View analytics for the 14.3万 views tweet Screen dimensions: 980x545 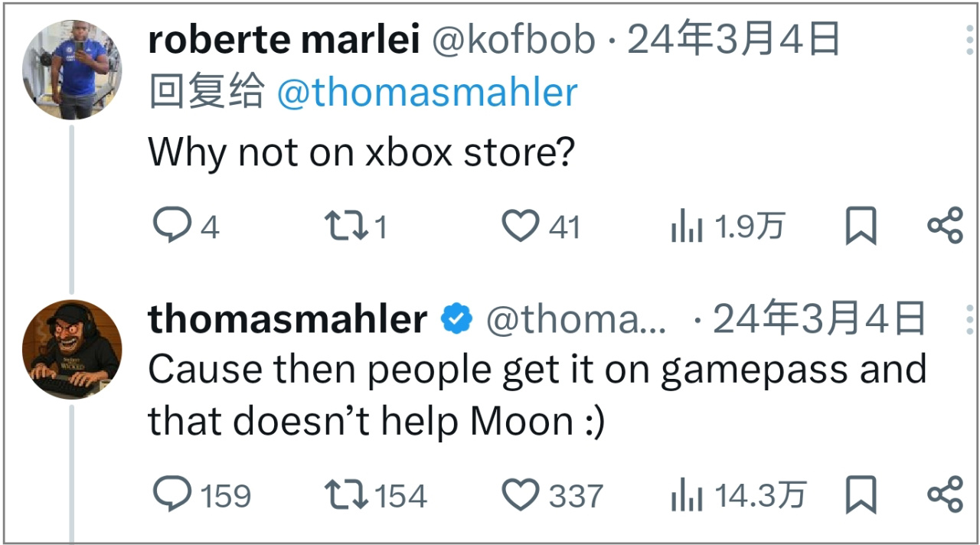pyautogui.click(x=686, y=495)
